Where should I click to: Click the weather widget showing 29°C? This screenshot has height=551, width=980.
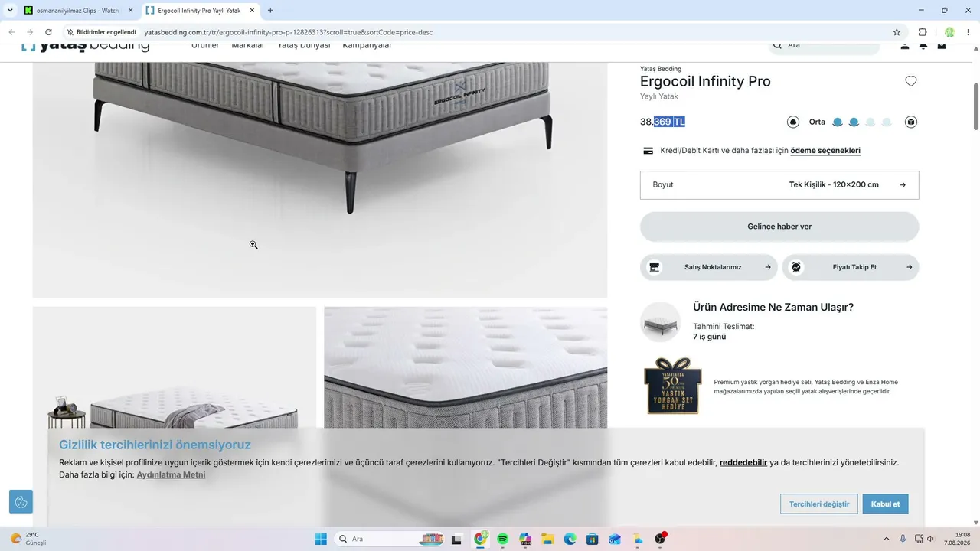click(x=29, y=539)
